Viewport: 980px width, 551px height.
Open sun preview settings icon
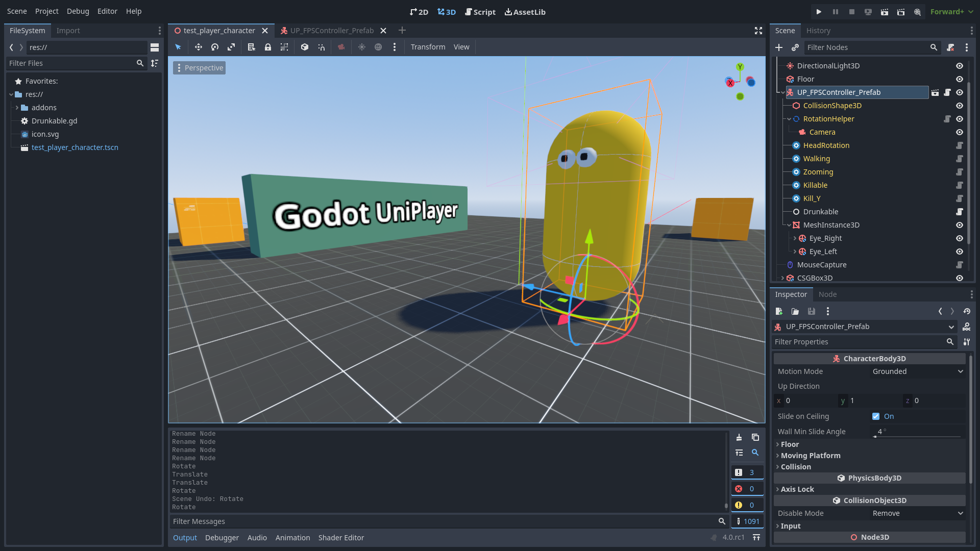point(362,47)
